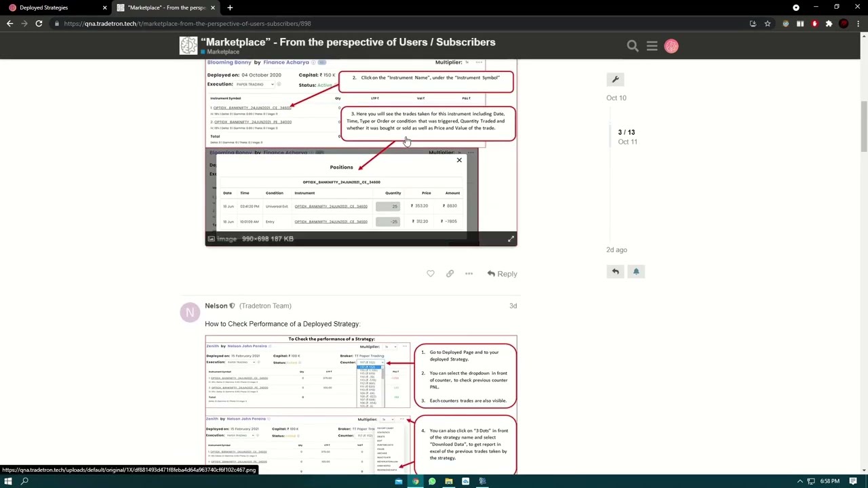
Task: Open WhatsApp from taskbar
Action: tap(432, 481)
